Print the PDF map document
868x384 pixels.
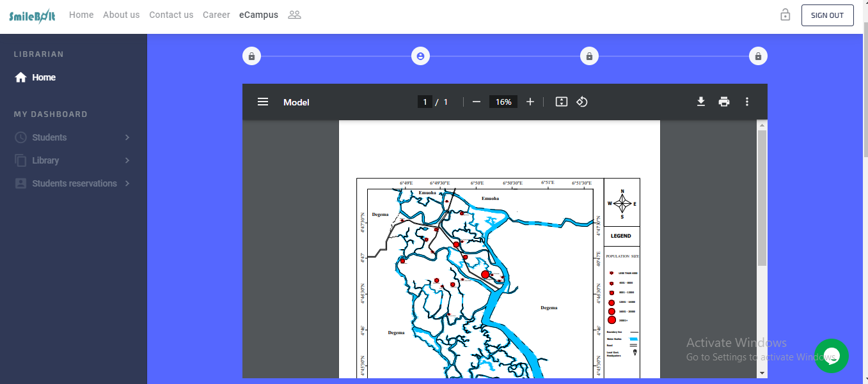pyautogui.click(x=724, y=102)
